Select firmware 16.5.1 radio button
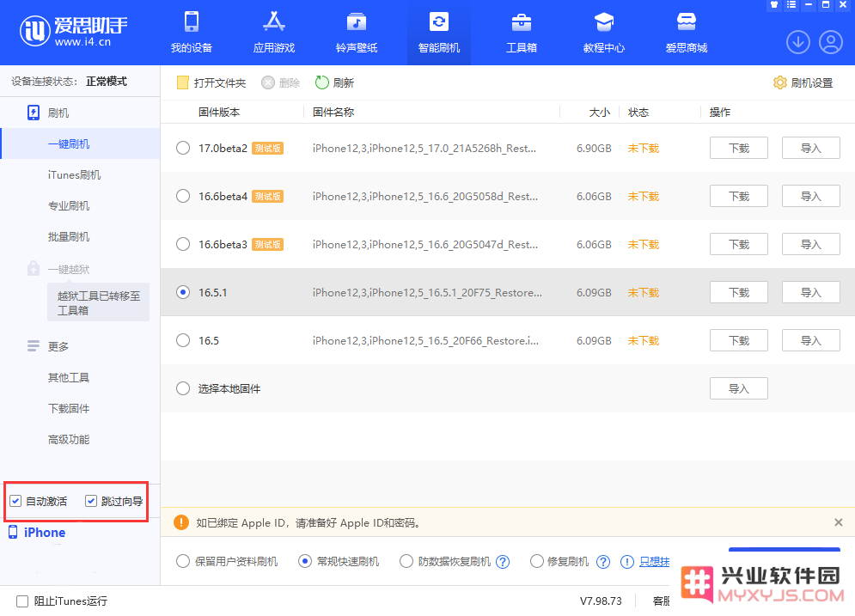This screenshot has height=616, width=855. coord(183,293)
